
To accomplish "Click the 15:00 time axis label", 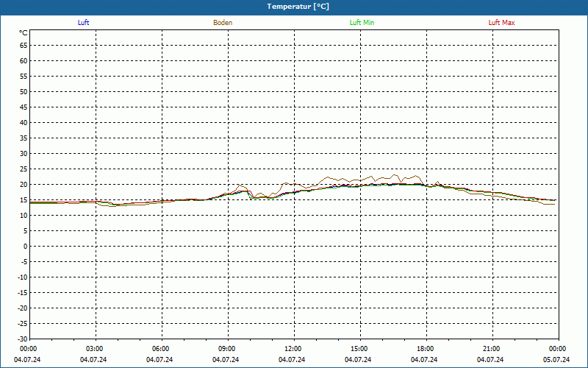I will click(x=359, y=349).
